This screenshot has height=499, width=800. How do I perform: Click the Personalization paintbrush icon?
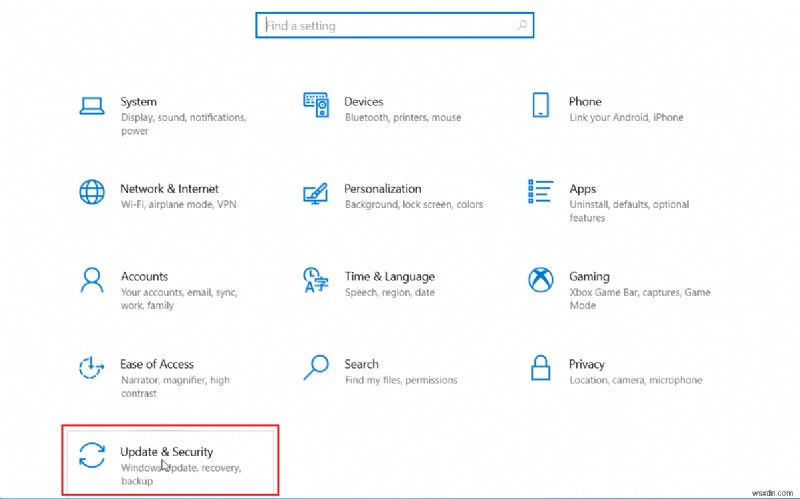[316, 192]
